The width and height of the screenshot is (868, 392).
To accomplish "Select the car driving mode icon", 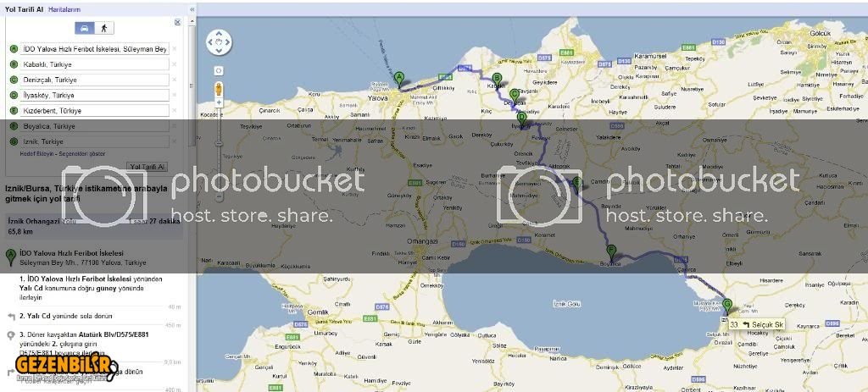I will (x=85, y=28).
